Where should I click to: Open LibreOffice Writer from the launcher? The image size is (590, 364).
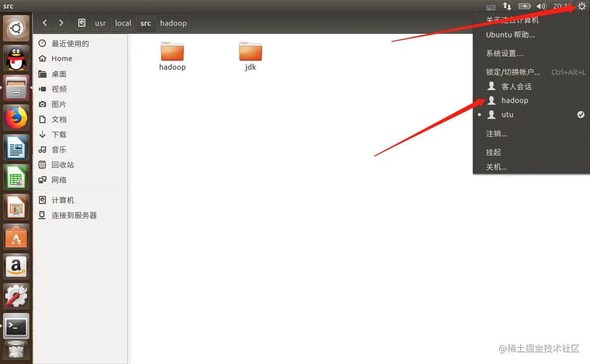tap(16, 148)
